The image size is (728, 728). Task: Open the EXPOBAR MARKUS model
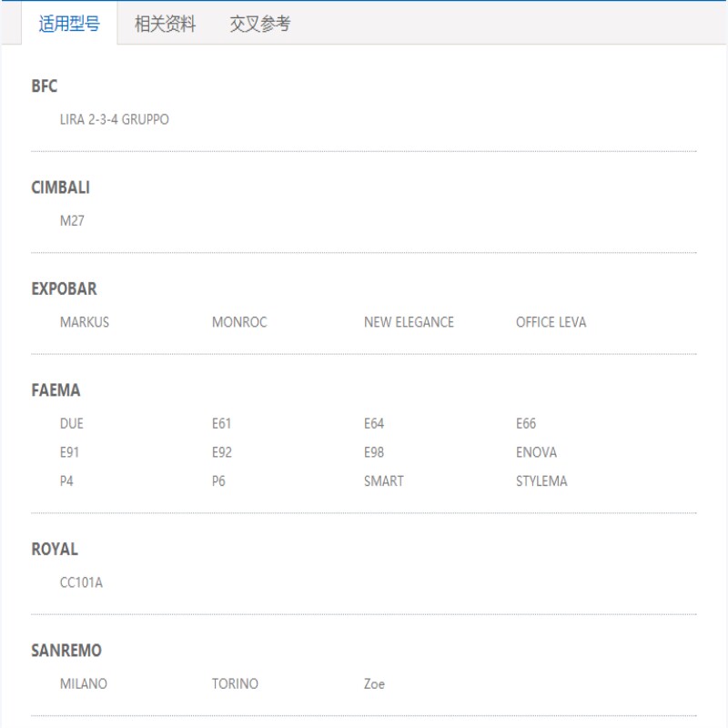pos(85,322)
